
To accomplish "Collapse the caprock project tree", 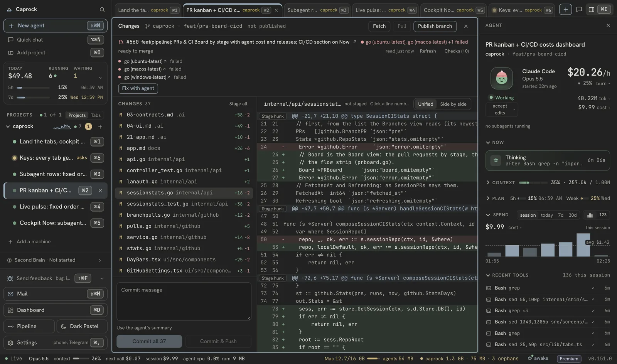I will click(x=8, y=126).
